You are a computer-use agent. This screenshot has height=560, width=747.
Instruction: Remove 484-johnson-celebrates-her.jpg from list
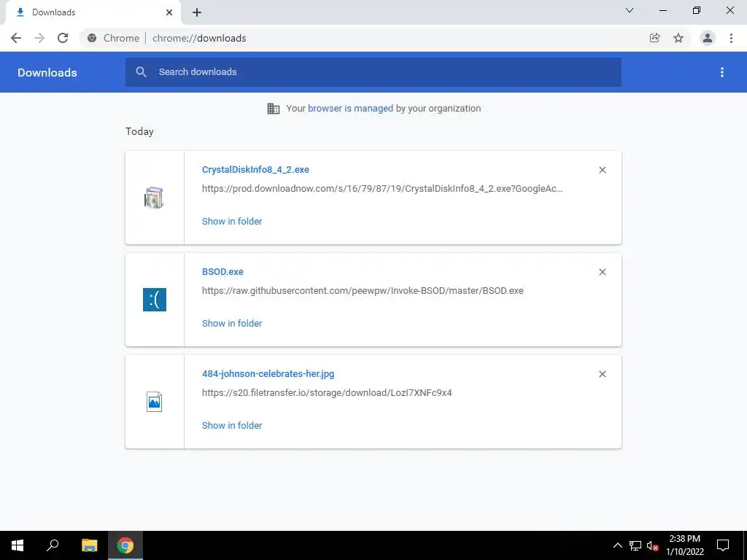click(x=603, y=374)
